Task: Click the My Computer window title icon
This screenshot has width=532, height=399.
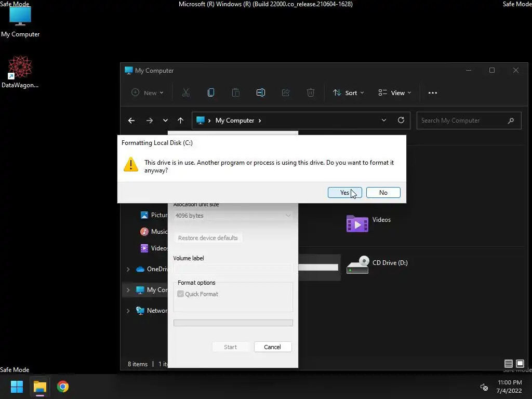Action: (129, 70)
